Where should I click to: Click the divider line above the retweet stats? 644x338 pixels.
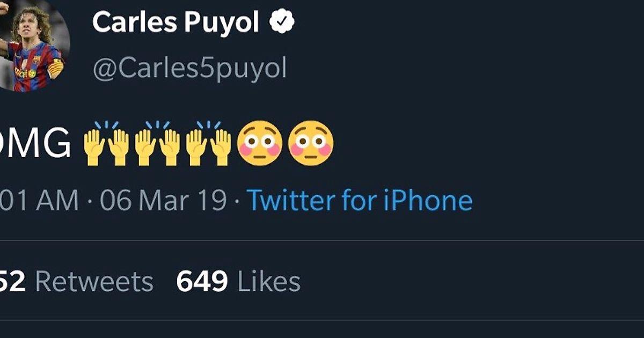tap(322, 241)
